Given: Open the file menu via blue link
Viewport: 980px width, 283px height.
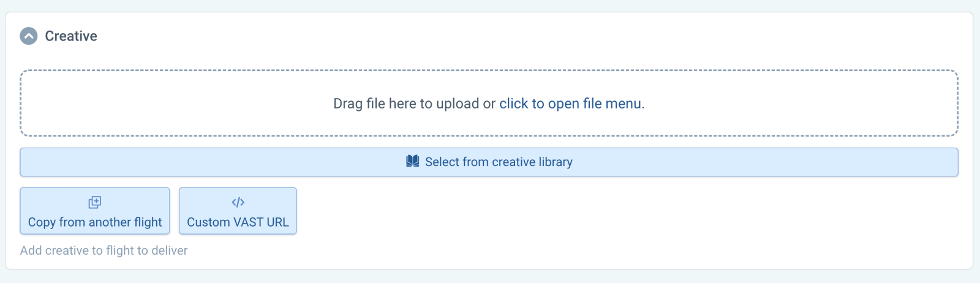Looking at the screenshot, I should point(570,104).
